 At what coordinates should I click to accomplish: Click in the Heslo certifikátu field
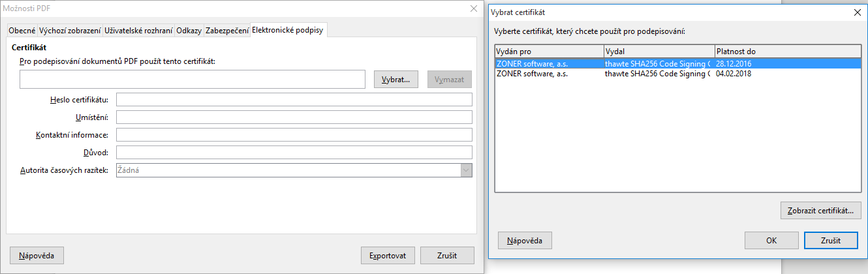(x=294, y=99)
